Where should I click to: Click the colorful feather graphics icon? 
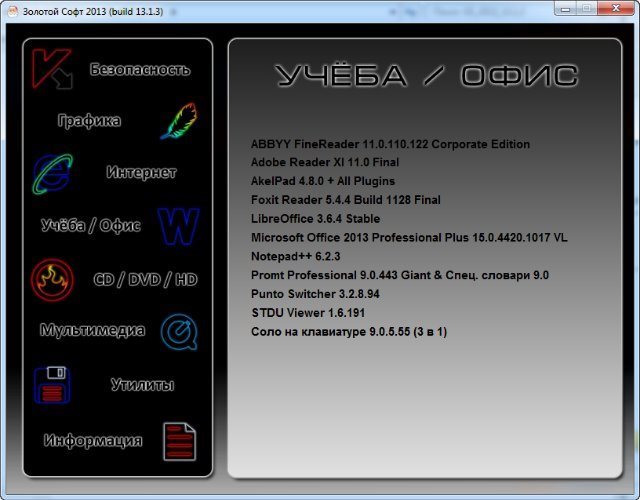click(178, 121)
